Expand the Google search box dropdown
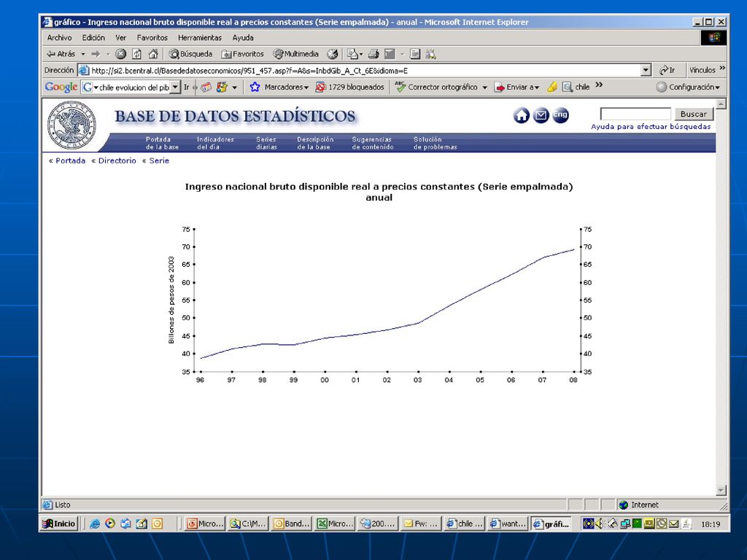Viewport: 747px width, 560px height. click(175, 87)
